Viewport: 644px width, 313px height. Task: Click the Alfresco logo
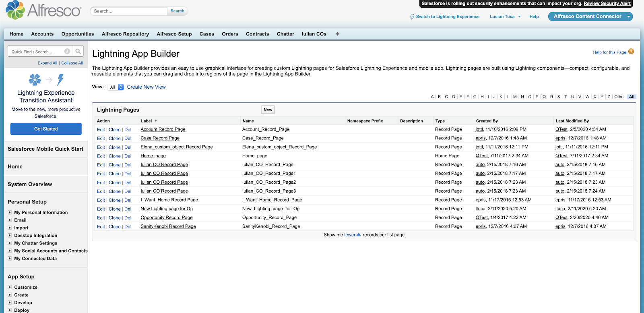43,10
